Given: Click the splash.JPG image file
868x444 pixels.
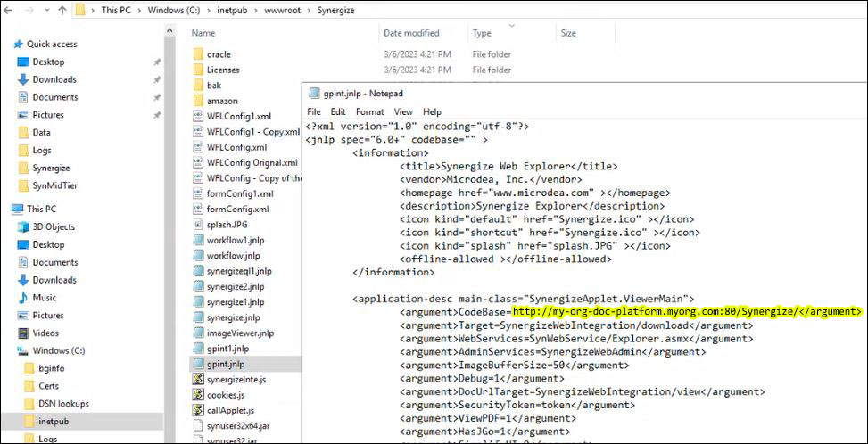Looking at the screenshot, I should coord(225,225).
